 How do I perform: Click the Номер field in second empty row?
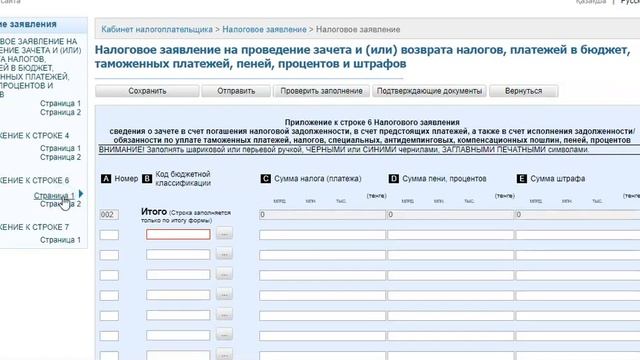coord(109,255)
